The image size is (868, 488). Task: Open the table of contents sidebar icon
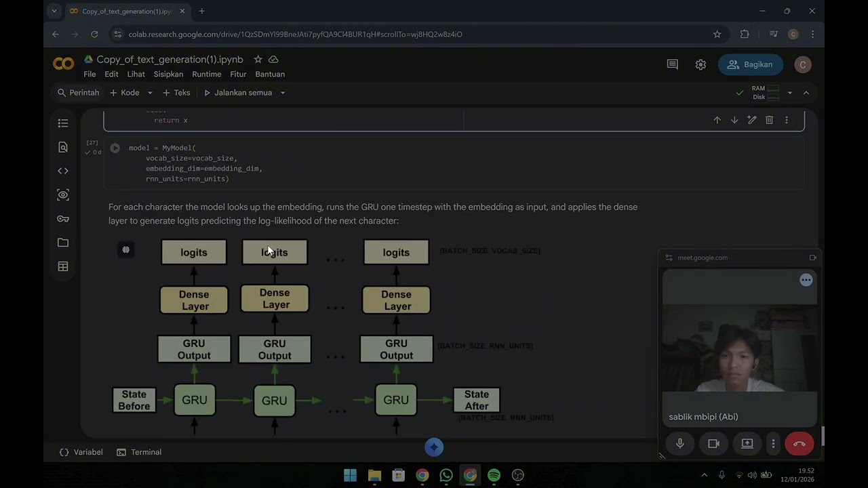click(63, 123)
